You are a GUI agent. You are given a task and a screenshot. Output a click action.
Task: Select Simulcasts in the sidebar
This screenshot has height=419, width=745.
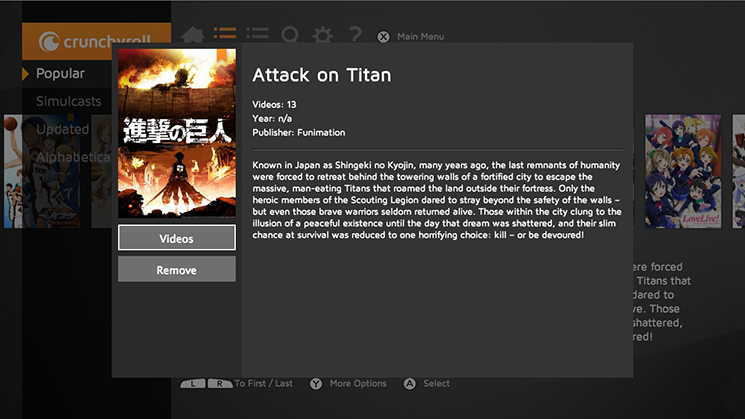(x=68, y=101)
